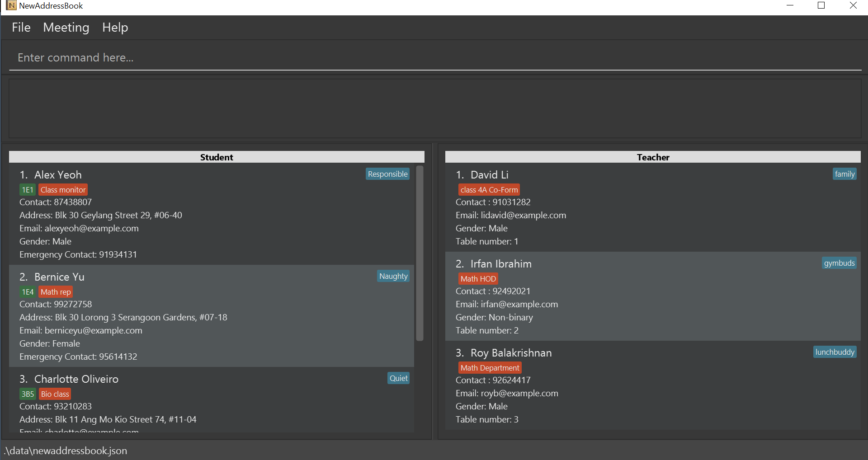The height and width of the screenshot is (460, 868).
Task: Click email lidavid@example.com
Action: click(x=511, y=215)
